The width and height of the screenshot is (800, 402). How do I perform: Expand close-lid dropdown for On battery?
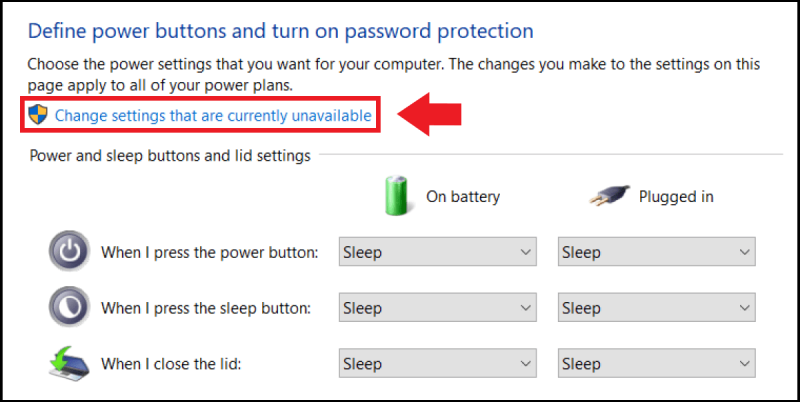point(438,364)
